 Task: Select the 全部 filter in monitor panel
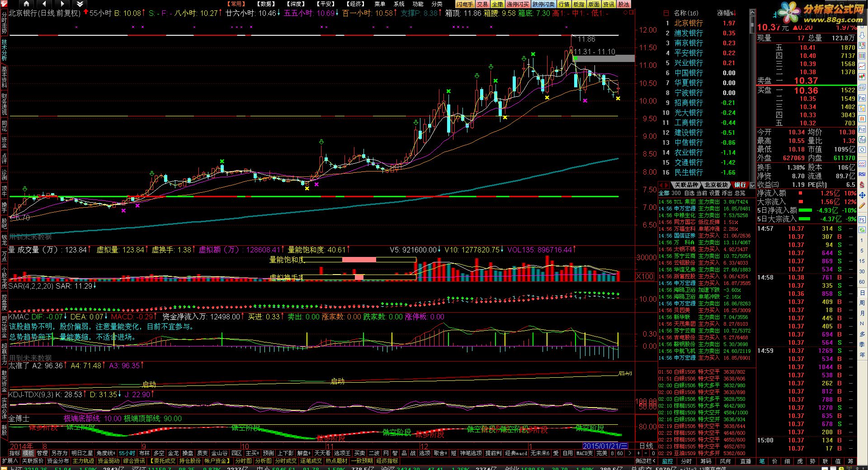coord(664,193)
